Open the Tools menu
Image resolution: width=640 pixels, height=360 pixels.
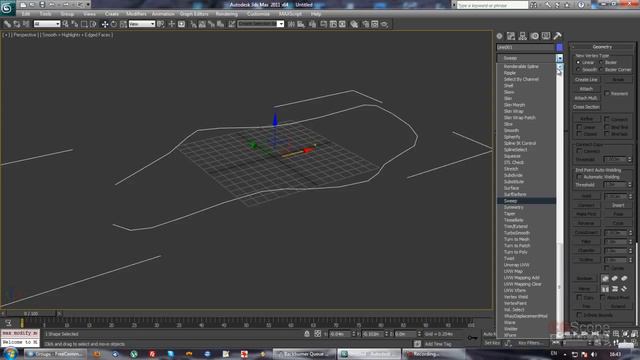pos(45,14)
